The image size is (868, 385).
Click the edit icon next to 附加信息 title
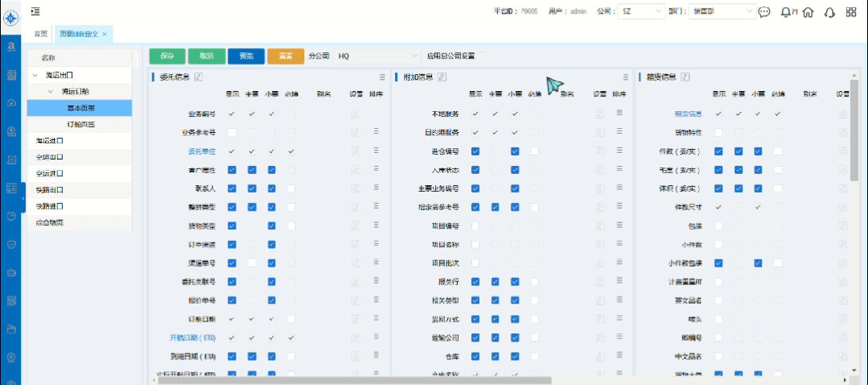coord(442,77)
